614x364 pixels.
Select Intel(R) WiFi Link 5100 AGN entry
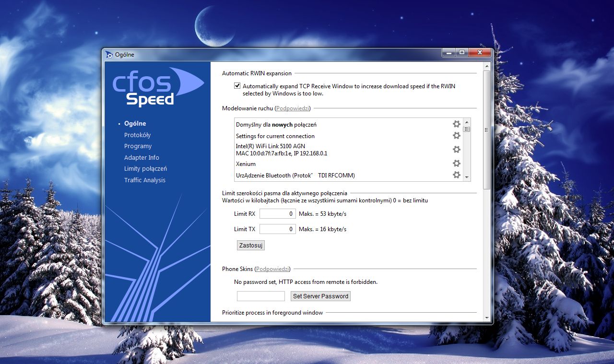(x=348, y=150)
